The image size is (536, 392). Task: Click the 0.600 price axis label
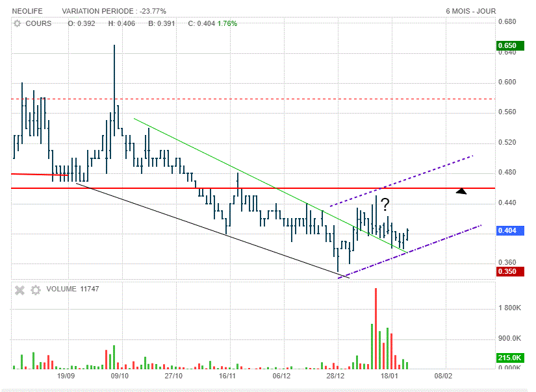[x=507, y=82]
